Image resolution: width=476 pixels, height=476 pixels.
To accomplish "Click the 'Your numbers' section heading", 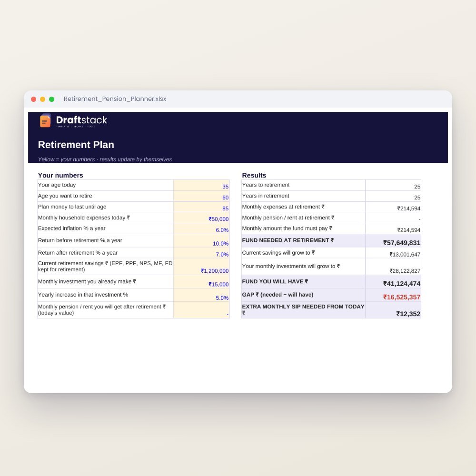I will tap(60, 176).
